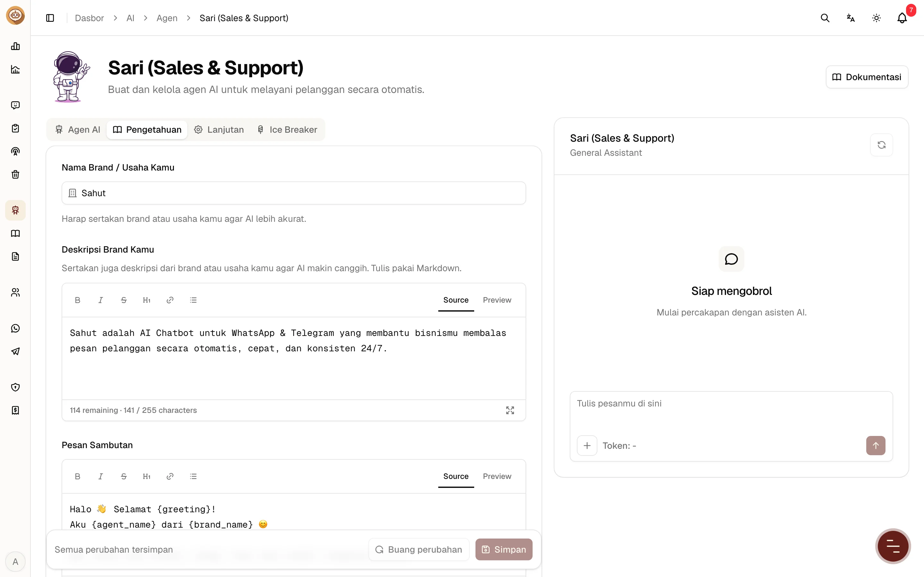Expand the brand description editor fullscreen
924x577 pixels.
[x=510, y=410]
